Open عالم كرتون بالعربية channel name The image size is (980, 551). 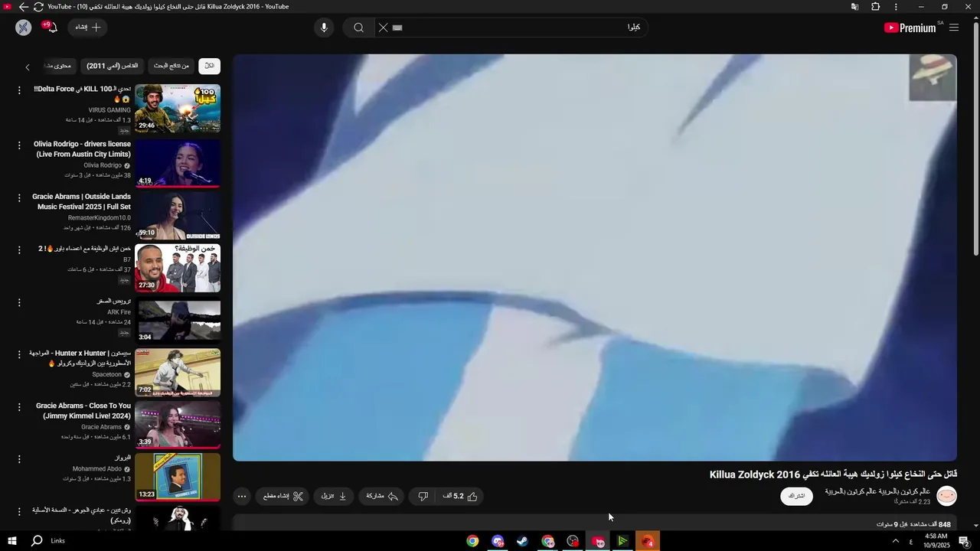[x=877, y=491]
